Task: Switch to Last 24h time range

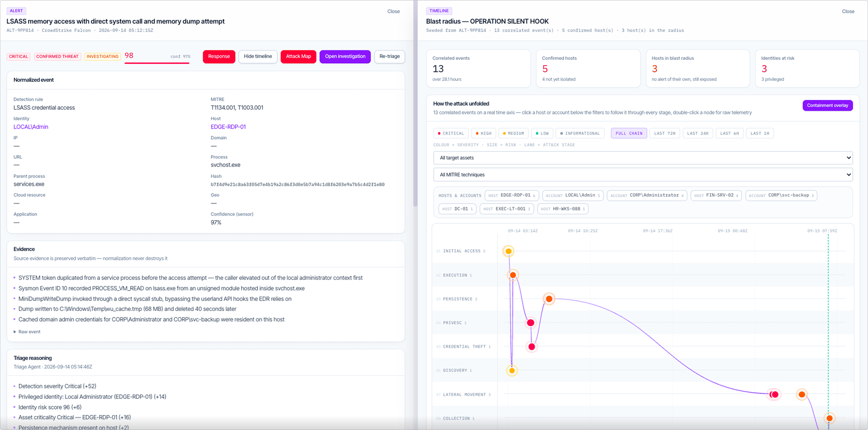Action: (x=697, y=133)
